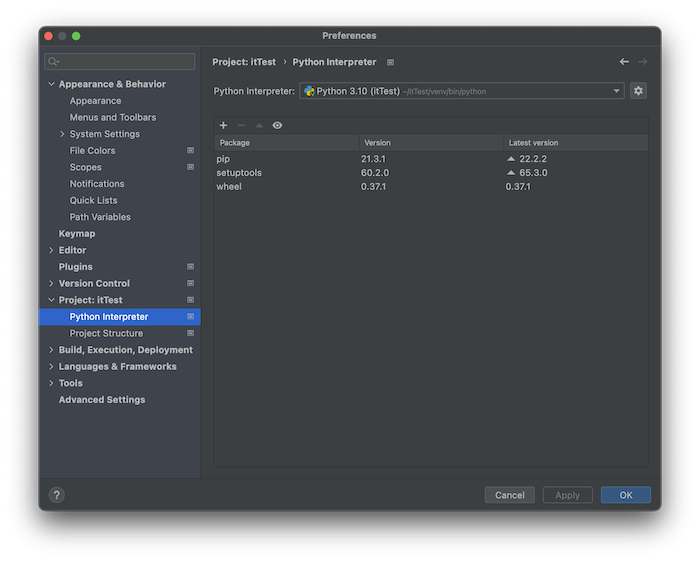Toggle Show early releases eye icon
Viewport: 700px width, 562px height.
277,125
